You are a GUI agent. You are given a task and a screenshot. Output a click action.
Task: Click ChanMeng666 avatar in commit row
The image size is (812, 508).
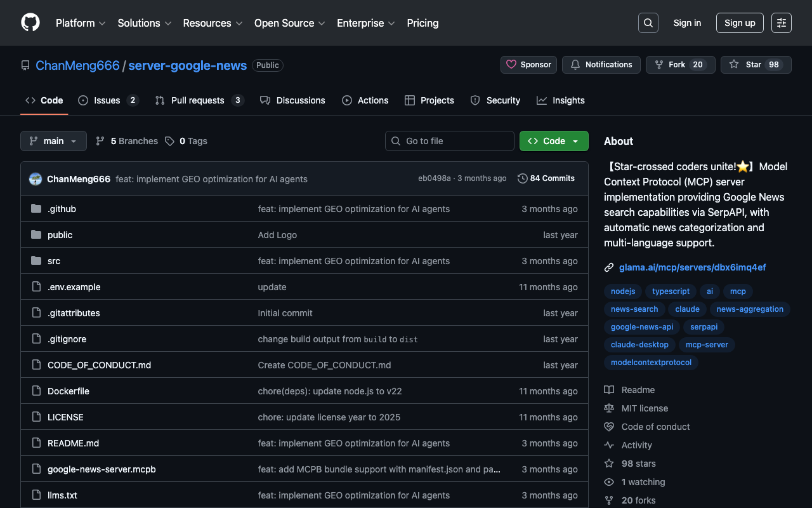[36, 179]
